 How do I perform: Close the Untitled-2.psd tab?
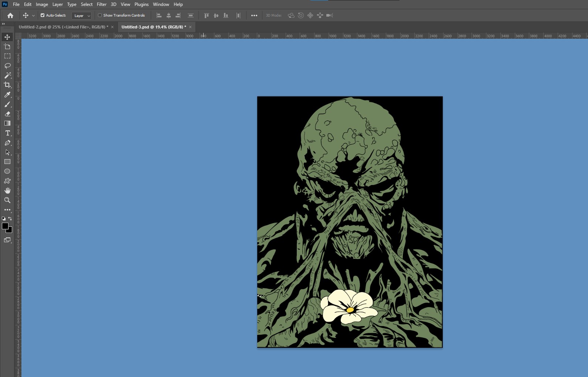point(112,27)
